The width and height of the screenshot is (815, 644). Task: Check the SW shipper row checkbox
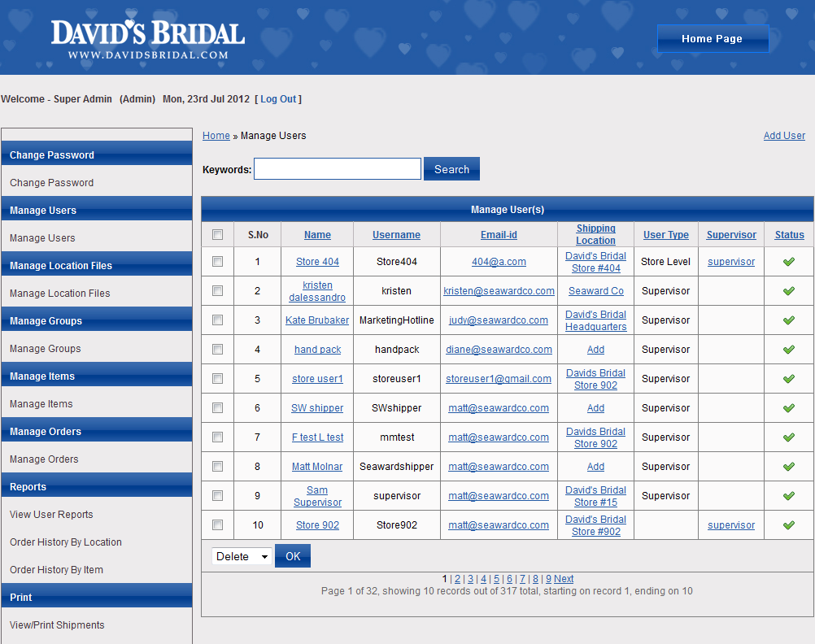click(x=217, y=408)
